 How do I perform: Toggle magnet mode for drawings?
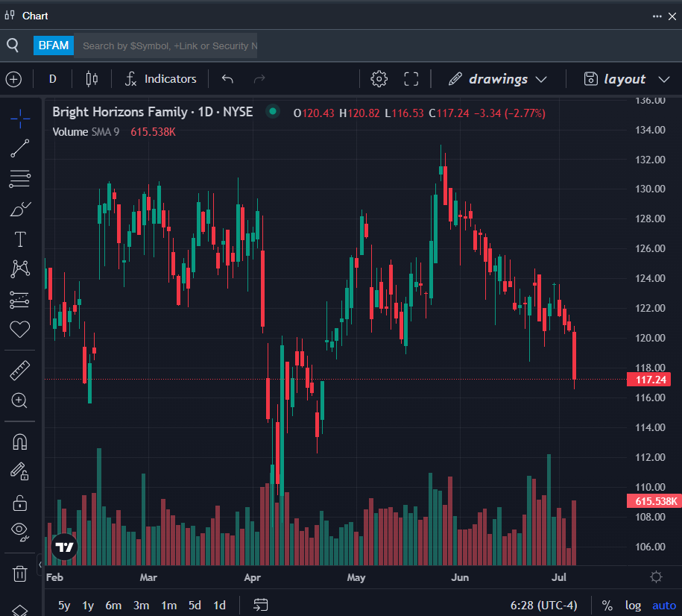(x=20, y=442)
